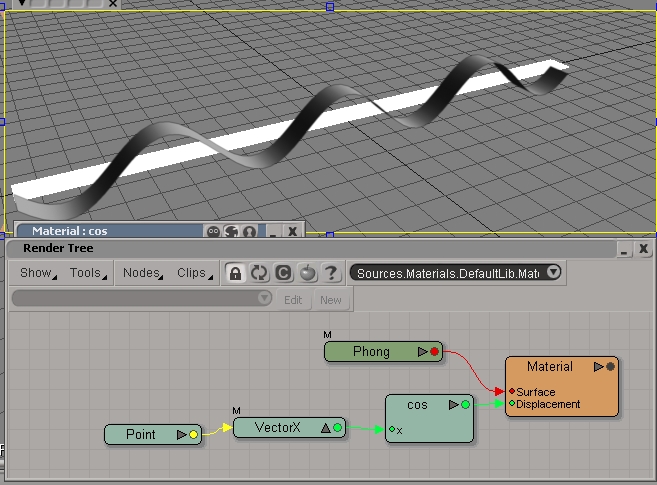
Task: Click the Phong node expand arrow
Action: point(422,352)
